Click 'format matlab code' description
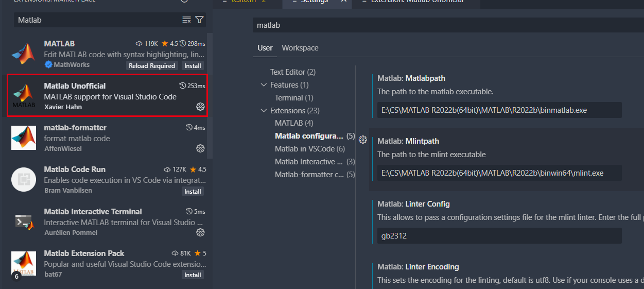644x289 pixels. pyautogui.click(x=77, y=139)
